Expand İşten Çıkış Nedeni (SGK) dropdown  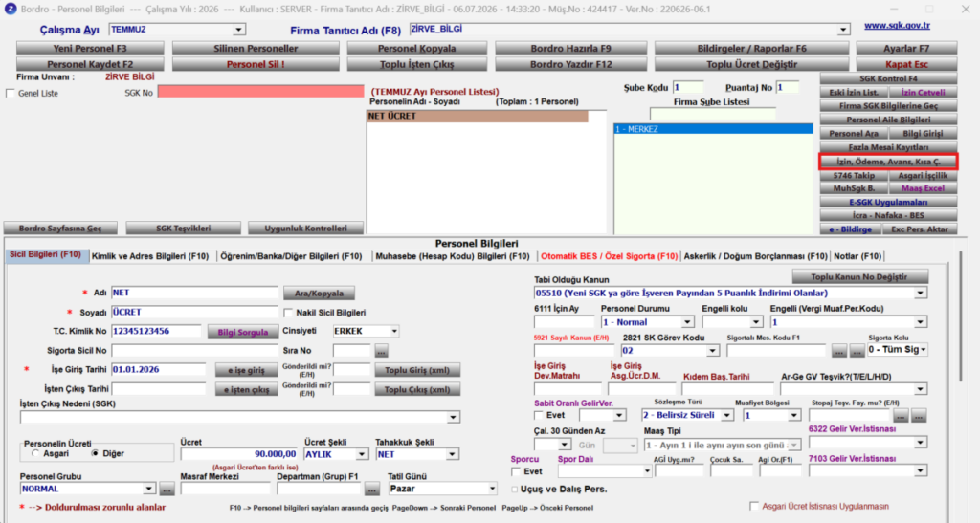454,417
